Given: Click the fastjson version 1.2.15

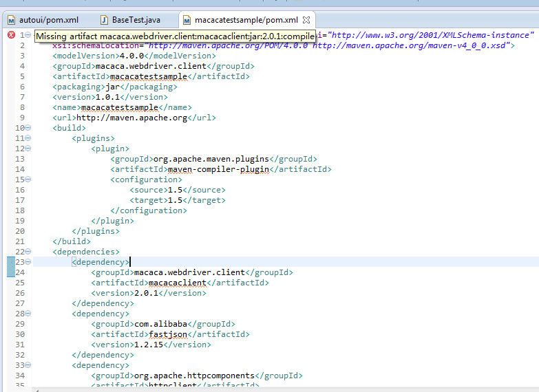Looking at the screenshot, I should 149,345.
